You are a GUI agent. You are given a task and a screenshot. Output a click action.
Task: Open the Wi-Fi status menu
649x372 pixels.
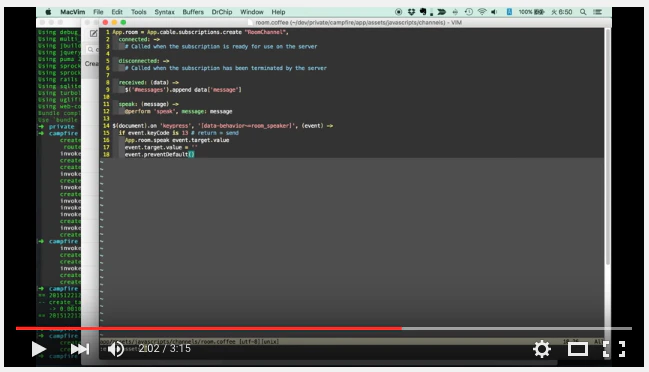(x=482, y=12)
